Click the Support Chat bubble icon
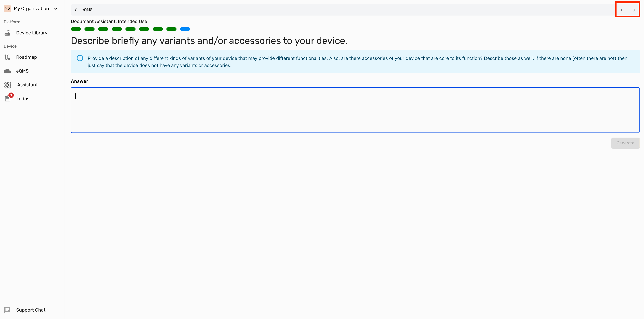Image resolution: width=644 pixels, height=319 pixels. click(x=7, y=310)
